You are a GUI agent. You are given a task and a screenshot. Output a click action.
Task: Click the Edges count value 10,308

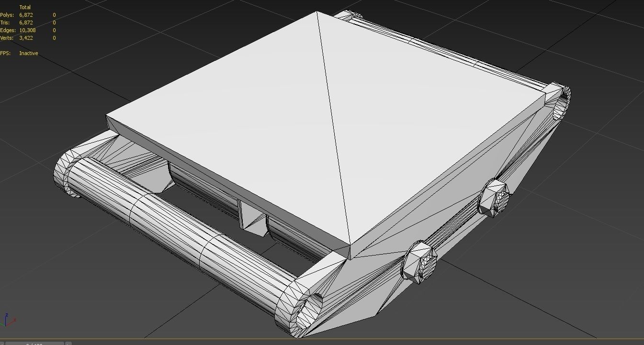(x=27, y=30)
